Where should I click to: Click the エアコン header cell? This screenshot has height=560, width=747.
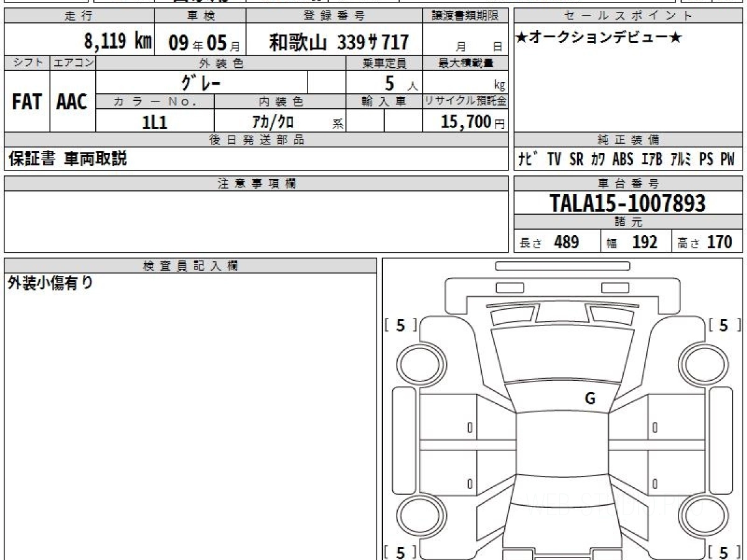[73, 63]
